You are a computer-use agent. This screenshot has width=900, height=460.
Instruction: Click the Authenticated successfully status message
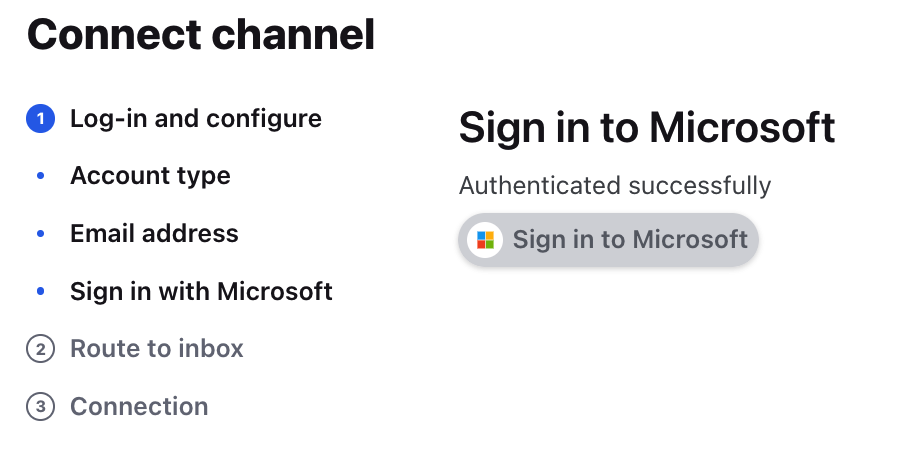click(615, 185)
